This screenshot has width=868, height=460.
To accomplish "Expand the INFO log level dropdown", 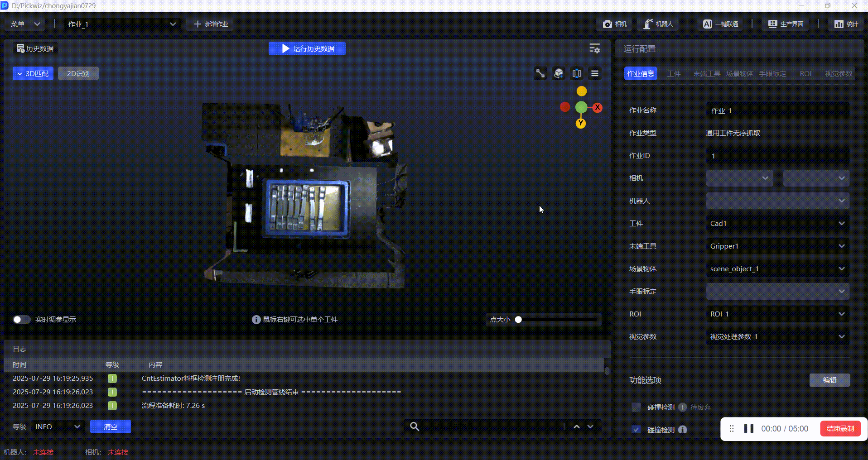I will click(58, 426).
